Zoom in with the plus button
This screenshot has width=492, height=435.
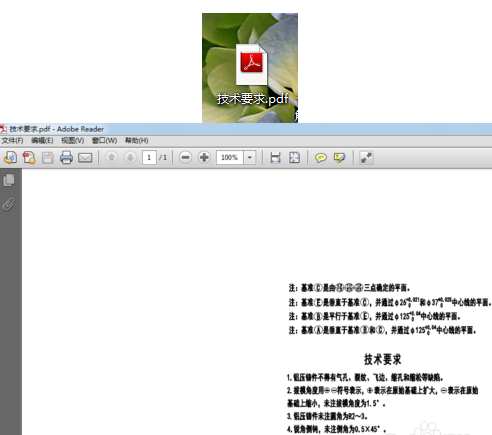[204, 157]
